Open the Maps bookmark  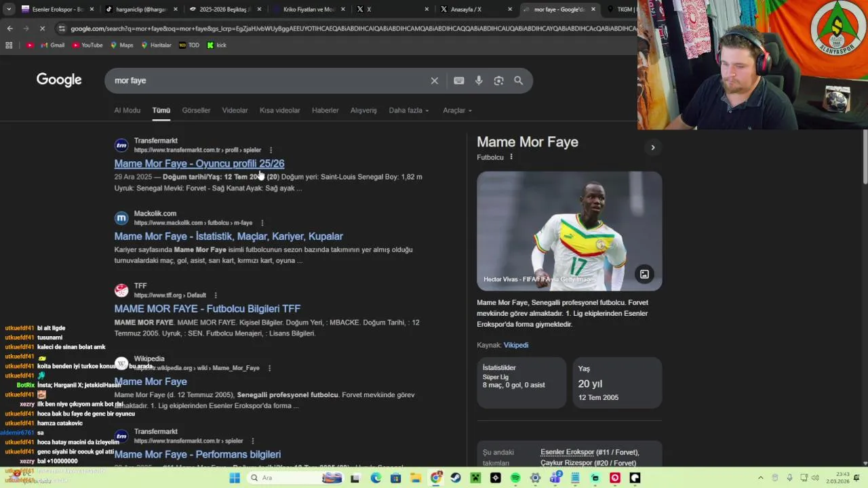[121, 45]
